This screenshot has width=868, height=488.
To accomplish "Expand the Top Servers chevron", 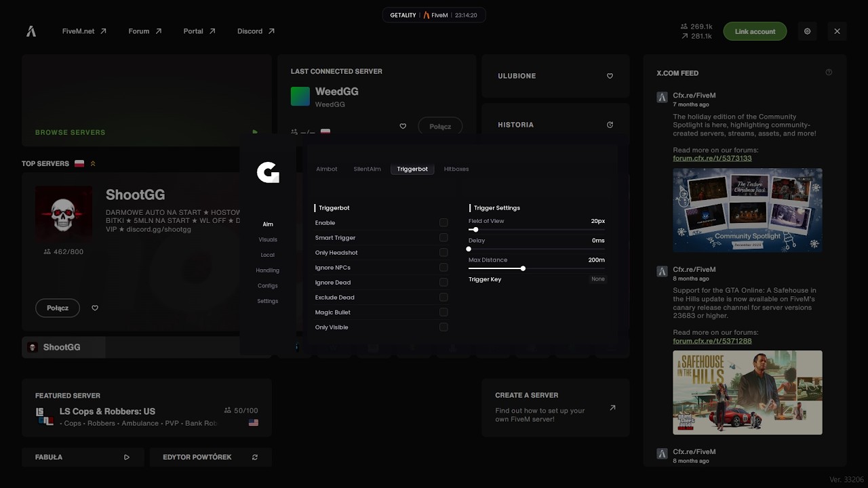I will pyautogui.click(x=93, y=163).
